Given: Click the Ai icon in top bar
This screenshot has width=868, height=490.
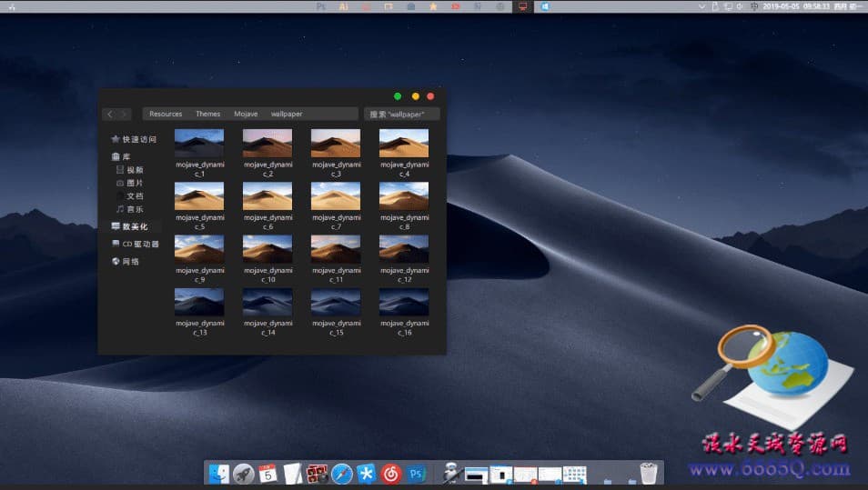Looking at the screenshot, I should (343, 6).
